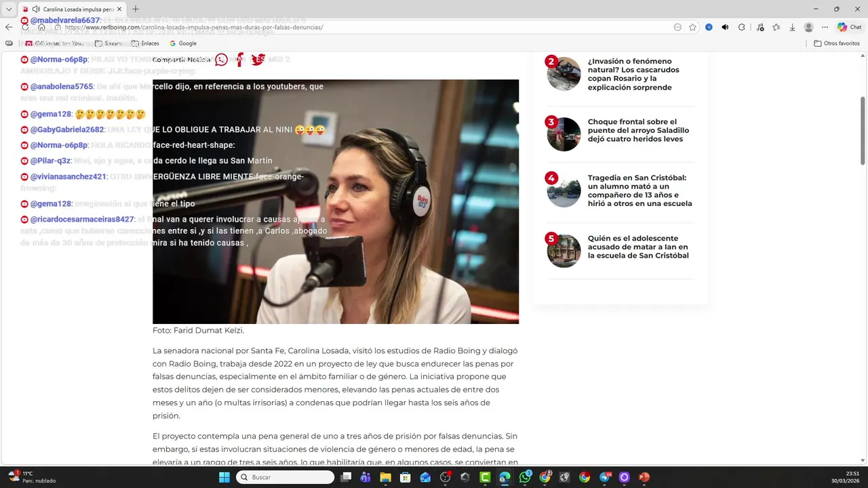Open the Google bookmark
868x488 pixels.
pos(183,43)
